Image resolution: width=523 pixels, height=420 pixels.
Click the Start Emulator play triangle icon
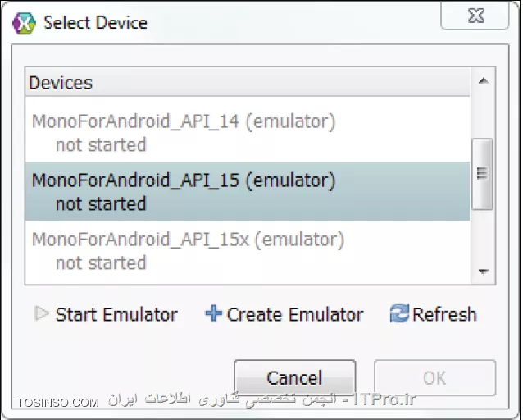point(42,313)
